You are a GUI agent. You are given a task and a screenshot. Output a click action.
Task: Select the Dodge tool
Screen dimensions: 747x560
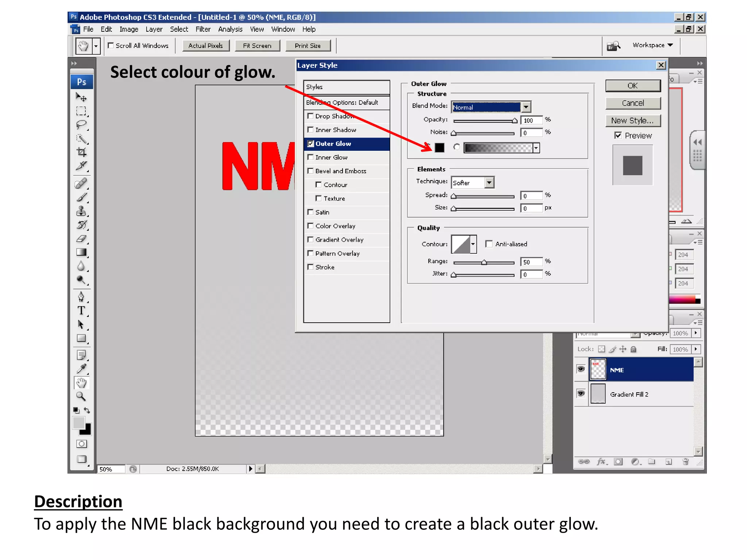pos(81,280)
